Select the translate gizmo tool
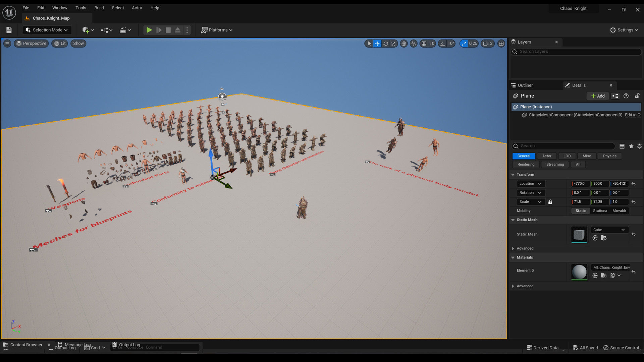 tap(377, 43)
